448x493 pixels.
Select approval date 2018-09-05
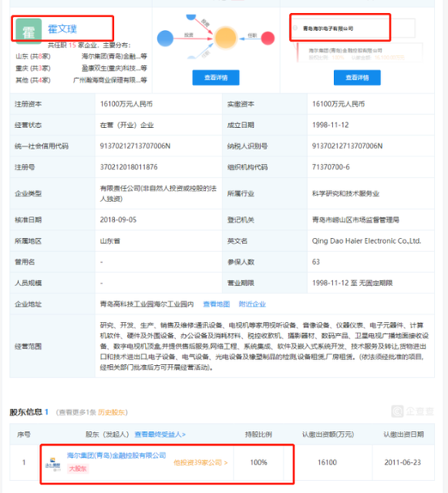coord(118,219)
